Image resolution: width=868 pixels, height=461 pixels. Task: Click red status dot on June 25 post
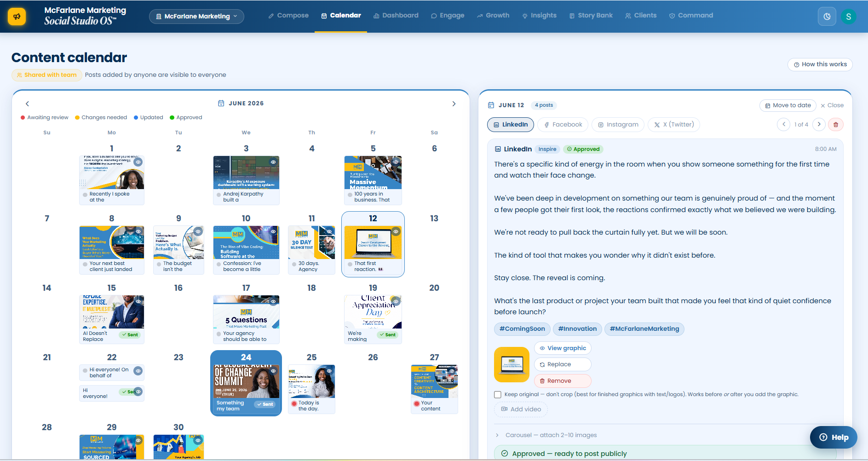pos(294,403)
